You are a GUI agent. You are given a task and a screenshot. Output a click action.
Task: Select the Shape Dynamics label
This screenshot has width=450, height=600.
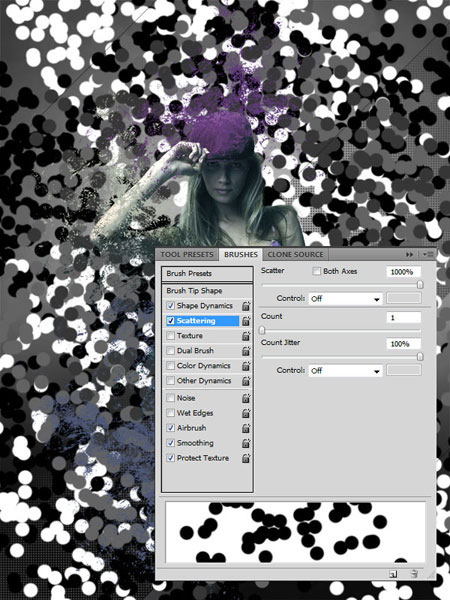205,306
